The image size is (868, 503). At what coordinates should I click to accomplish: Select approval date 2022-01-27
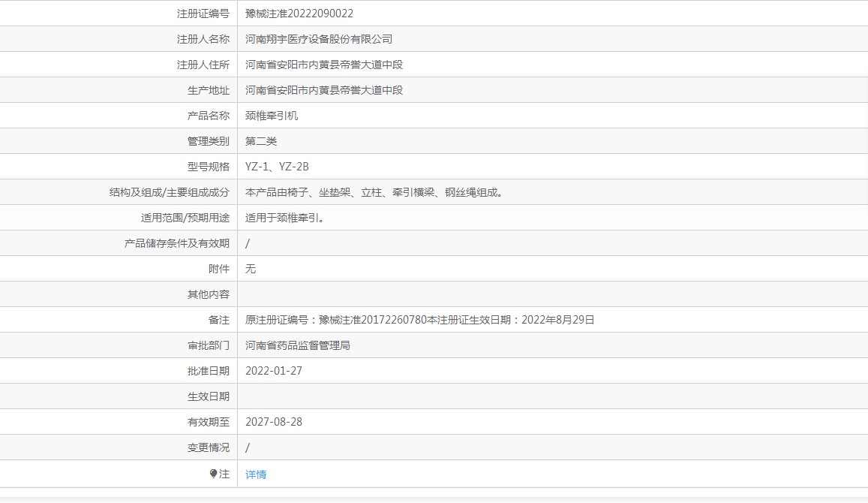274,371
